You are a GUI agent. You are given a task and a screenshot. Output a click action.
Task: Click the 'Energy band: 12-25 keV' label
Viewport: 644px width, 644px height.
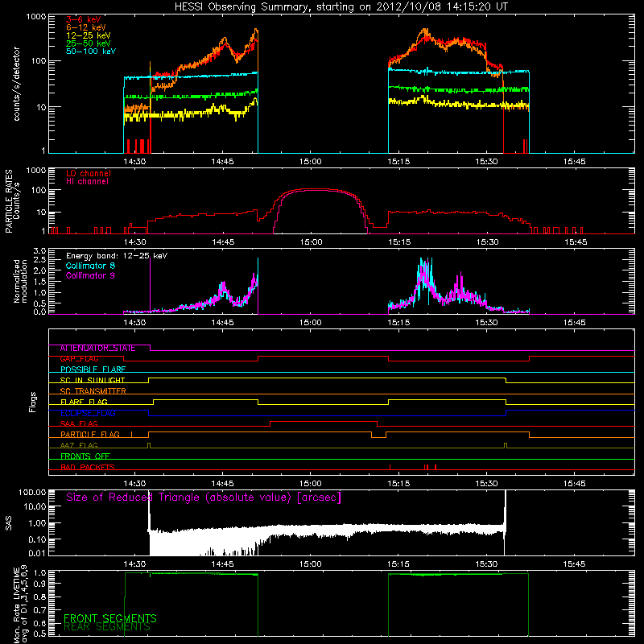click(117, 256)
